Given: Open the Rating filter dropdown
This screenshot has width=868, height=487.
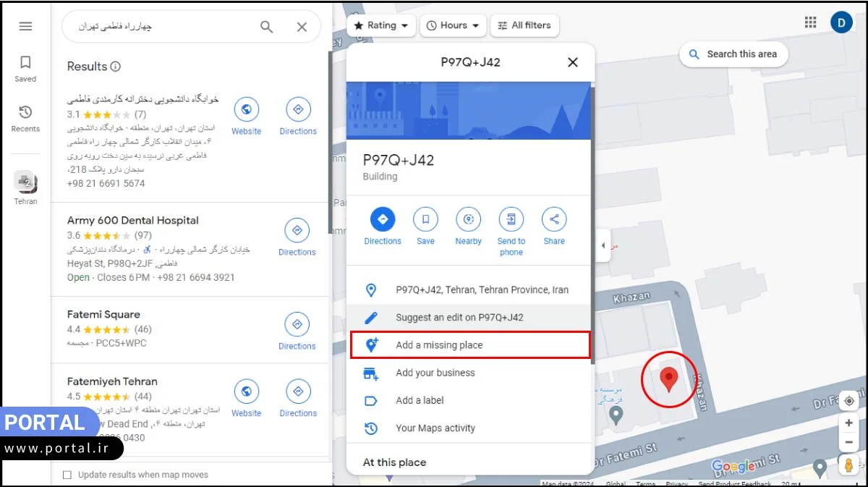Looking at the screenshot, I should point(380,25).
